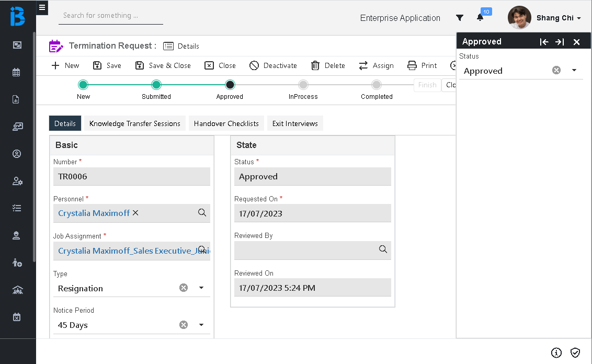Click the Save toolbar button
The height and width of the screenshot is (364, 592).
(x=107, y=65)
